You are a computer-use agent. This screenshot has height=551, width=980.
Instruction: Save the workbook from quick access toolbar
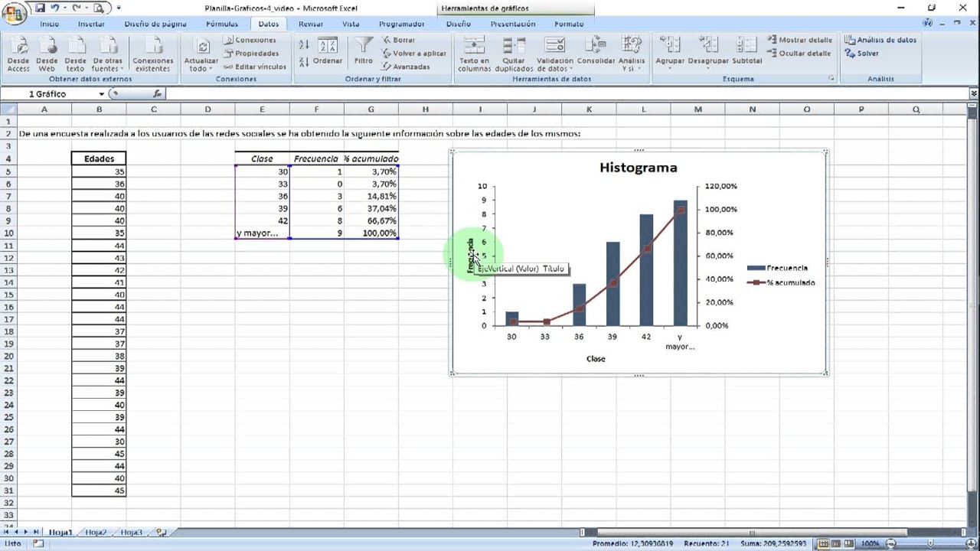[x=39, y=8]
